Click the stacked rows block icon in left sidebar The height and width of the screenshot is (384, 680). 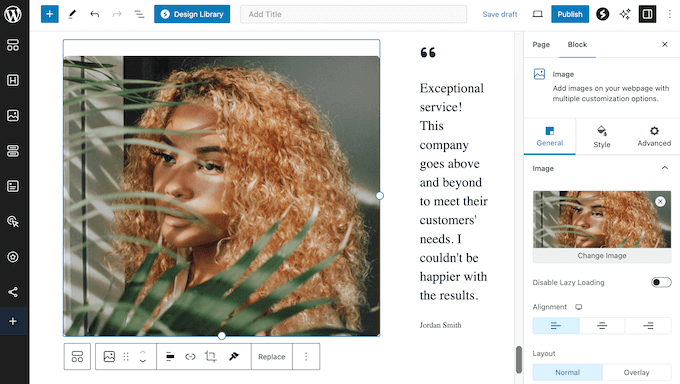click(x=13, y=151)
